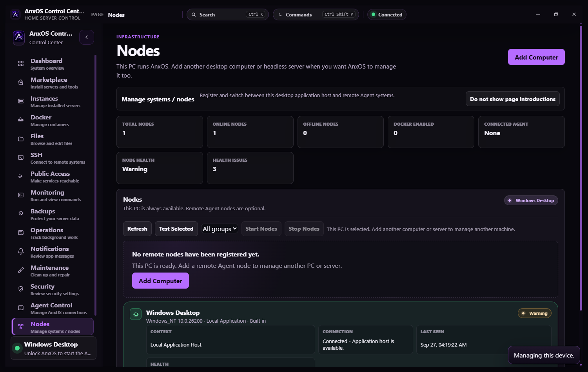588x372 pixels.
Task: Click the Managing this device toast
Action: [544, 355]
